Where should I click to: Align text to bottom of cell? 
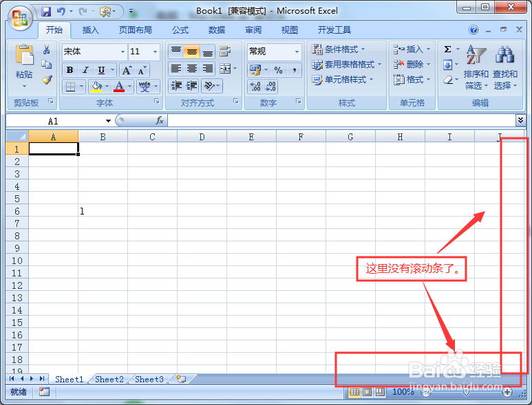(x=208, y=52)
